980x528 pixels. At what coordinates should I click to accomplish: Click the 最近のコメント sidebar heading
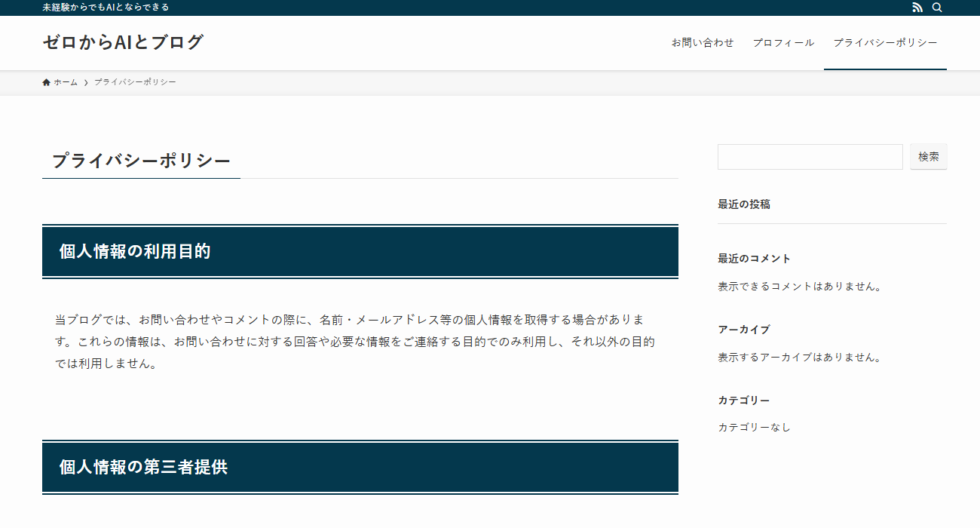pos(755,259)
